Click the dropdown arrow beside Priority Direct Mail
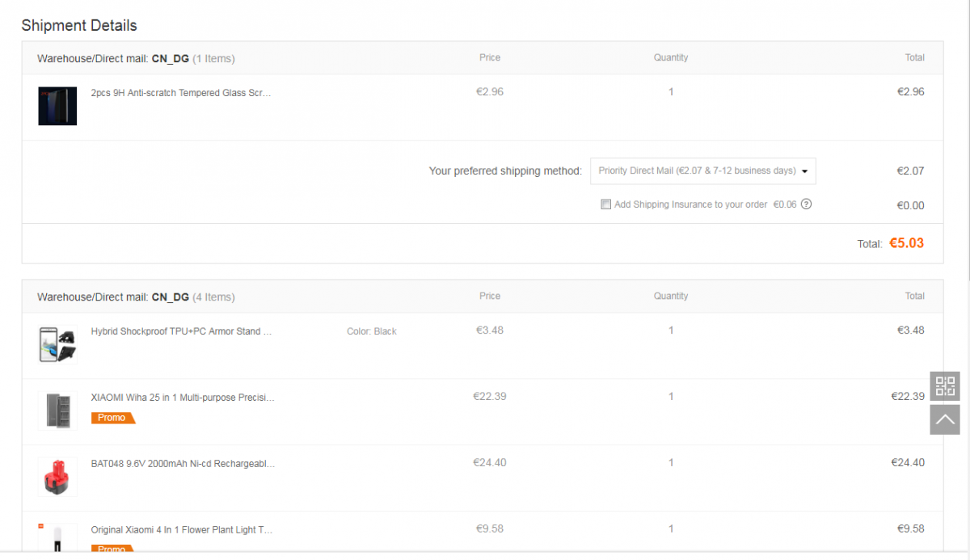 (x=805, y=171)
